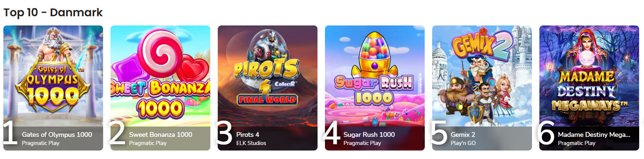Image resolution: width=644 pixels, height=159 pixels.
Task: Click Pragmatic Play under Sugar Rush 1000
Action: point(362,143)
